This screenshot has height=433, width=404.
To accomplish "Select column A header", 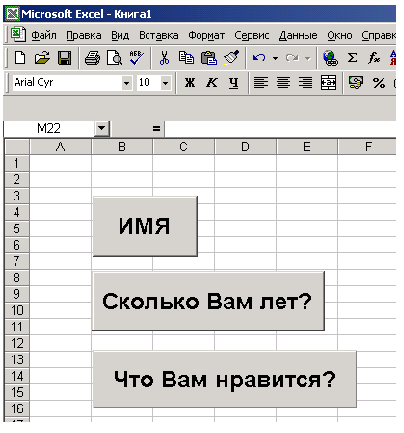I will 61,147.
